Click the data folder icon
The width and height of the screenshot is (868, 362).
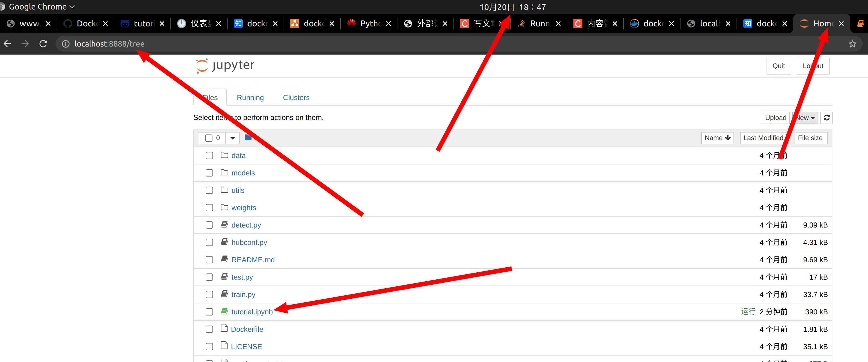[224, 155]
